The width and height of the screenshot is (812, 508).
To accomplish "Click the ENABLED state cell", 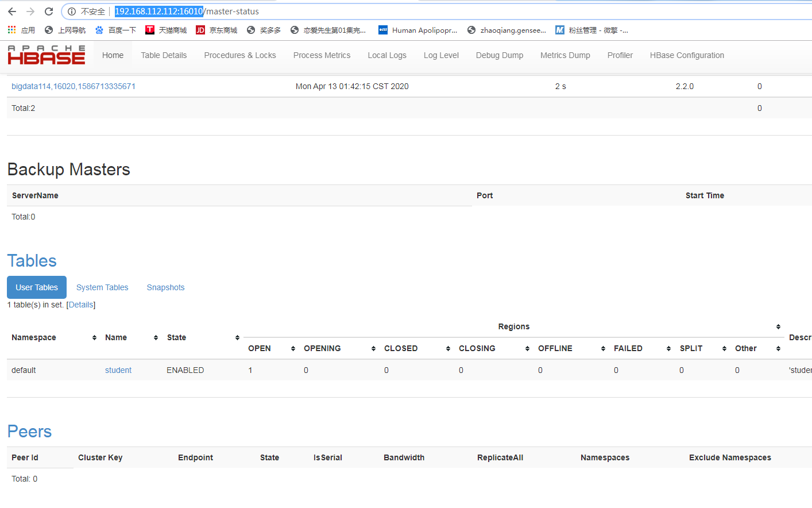I will [x=185, y=370].
